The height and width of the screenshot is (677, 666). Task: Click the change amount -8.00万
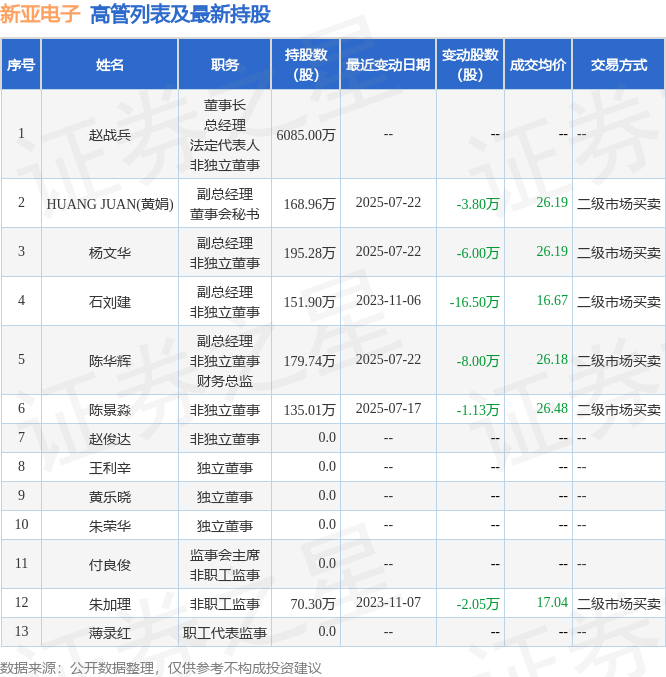point(478,361)
